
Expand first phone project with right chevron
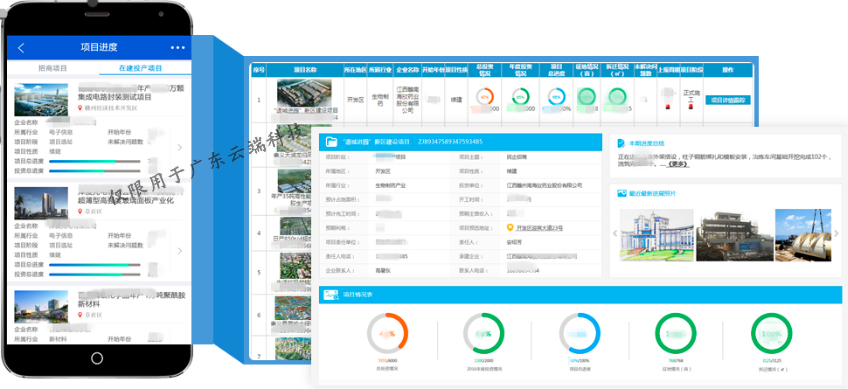(x=180, y=147)
